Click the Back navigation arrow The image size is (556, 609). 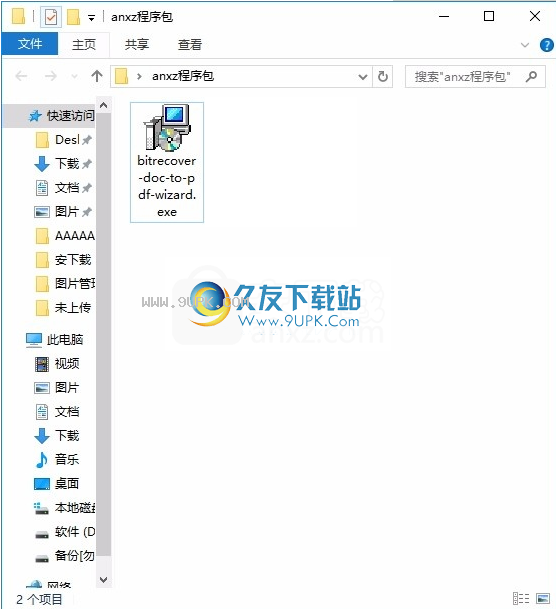21,76
